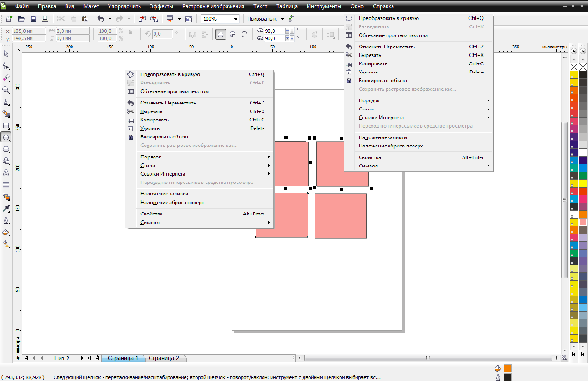
Task: Go to the next page arrow
Action: [82, 358]
